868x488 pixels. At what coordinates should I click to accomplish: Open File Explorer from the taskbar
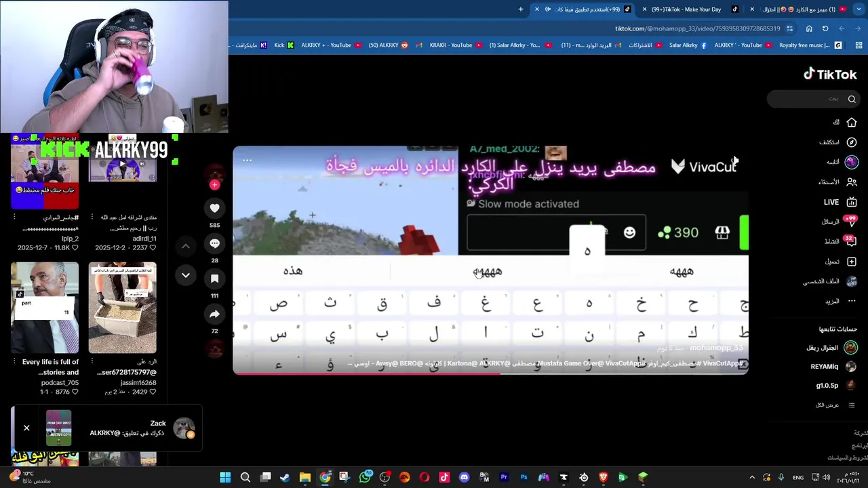pyautogui.click(x=305, y=477)
